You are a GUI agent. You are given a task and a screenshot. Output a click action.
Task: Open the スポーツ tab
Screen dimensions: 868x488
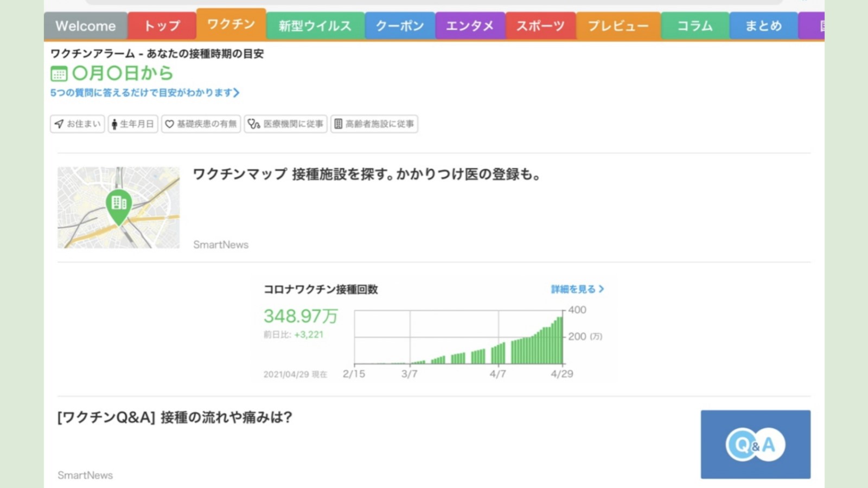540,26
